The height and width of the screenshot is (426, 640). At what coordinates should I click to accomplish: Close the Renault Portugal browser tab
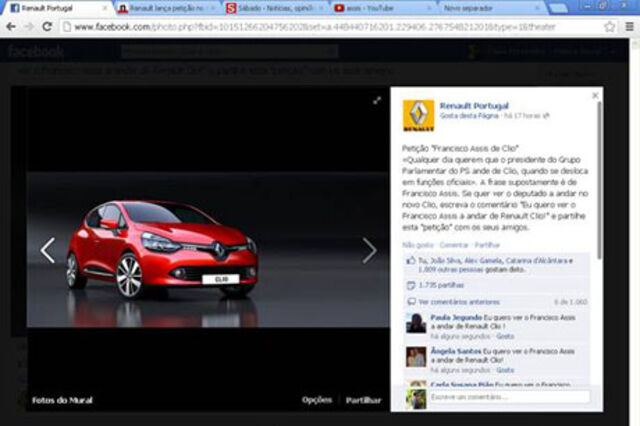pos(105,8)
